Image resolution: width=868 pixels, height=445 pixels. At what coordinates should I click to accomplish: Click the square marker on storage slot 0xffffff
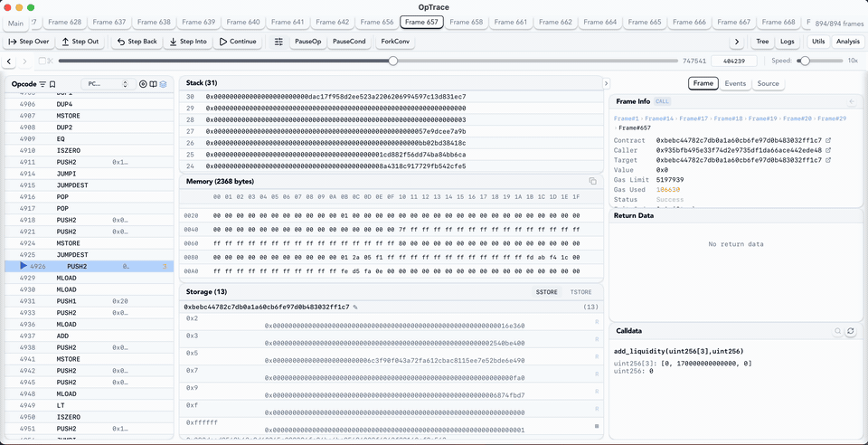[x=597, y=426]
